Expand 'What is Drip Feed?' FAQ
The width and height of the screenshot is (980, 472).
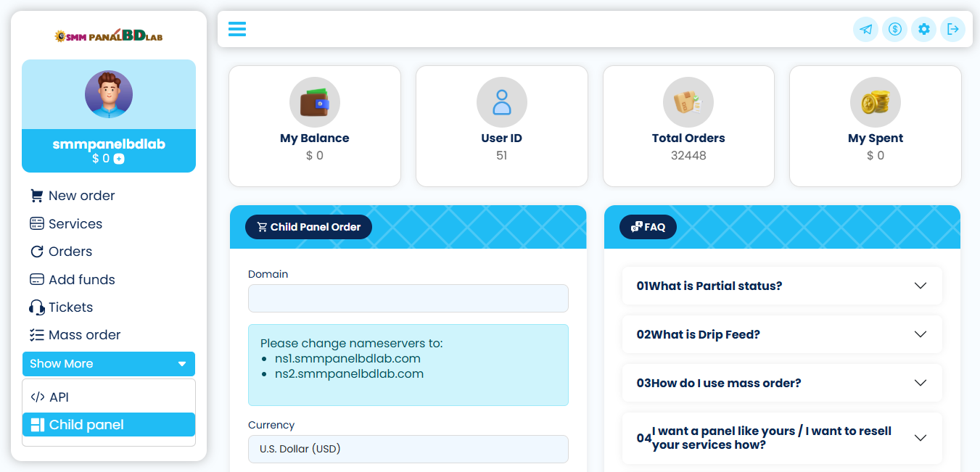pyautogui.click(x=782, y=334)
